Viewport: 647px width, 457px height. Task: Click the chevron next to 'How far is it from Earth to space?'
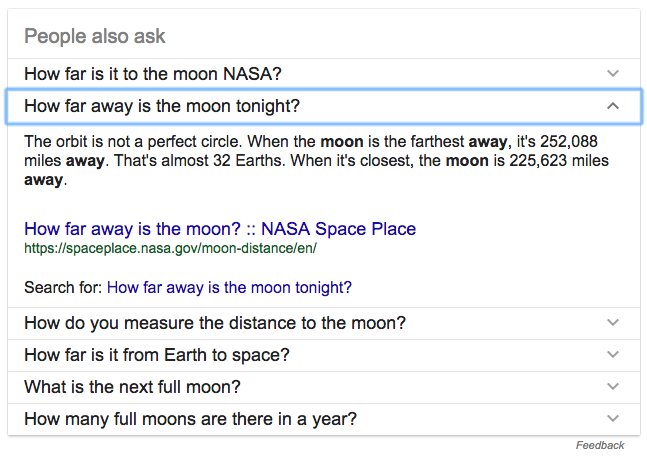pyautogui.click(x=613, y=355)
